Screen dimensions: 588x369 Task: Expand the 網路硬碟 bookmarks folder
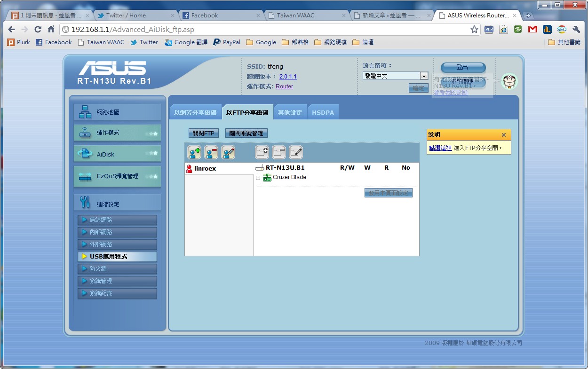(330, 42)
